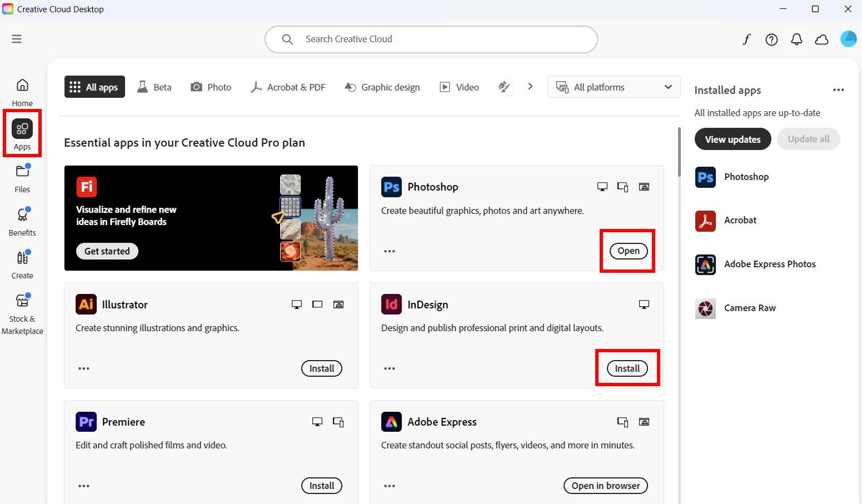Screen dimensions: 862x504
Task: Open more options for the Premiere app
Action: [x=84, y=485]
